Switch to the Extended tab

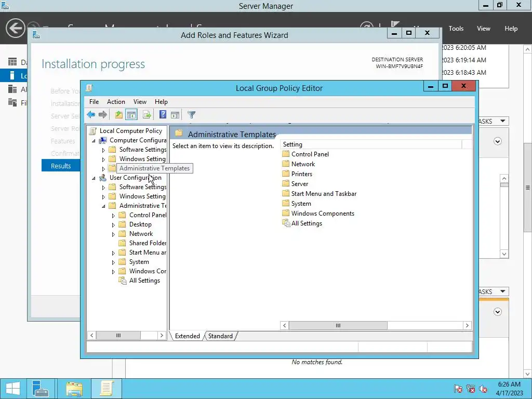[x=187, y=336]
